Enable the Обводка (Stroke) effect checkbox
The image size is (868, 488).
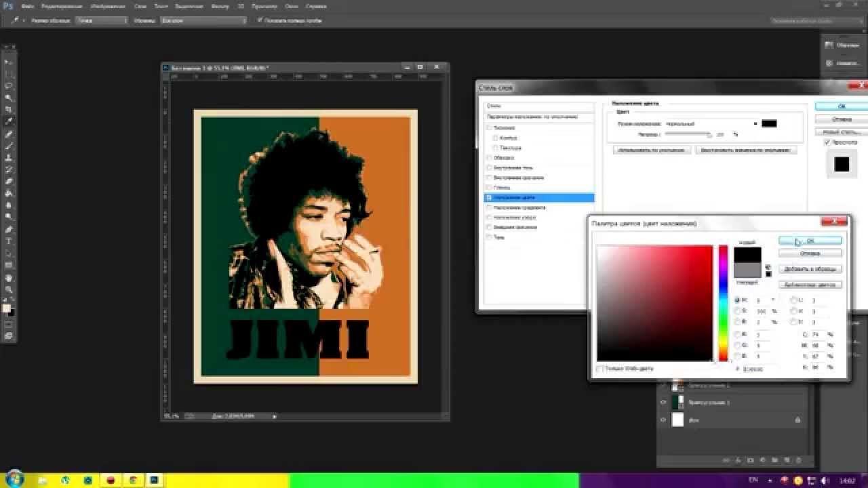[488, 157]
